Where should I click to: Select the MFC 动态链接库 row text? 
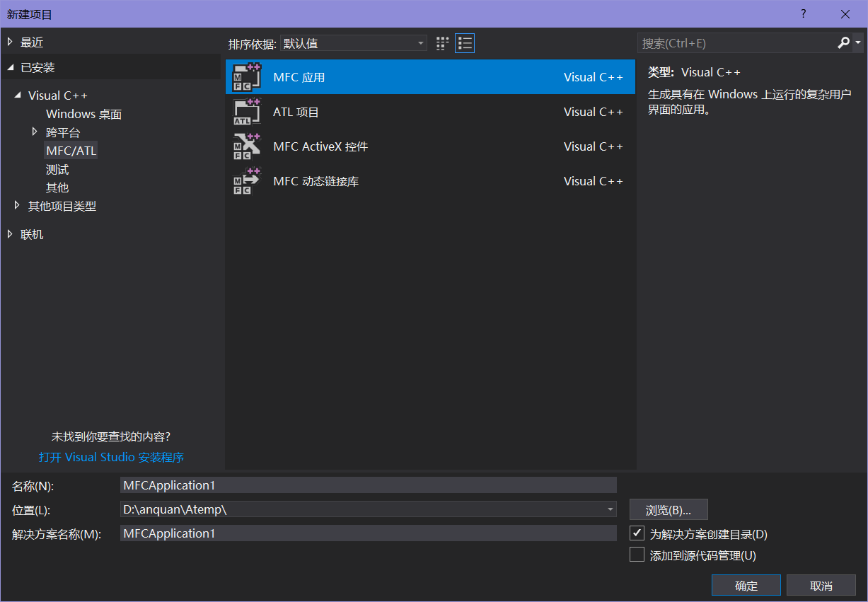316,181
